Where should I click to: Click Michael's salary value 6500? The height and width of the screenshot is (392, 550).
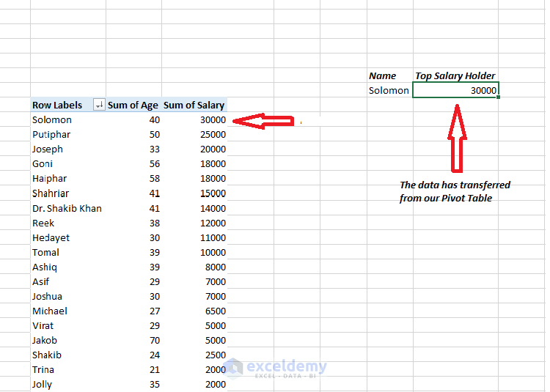pos(216,311)
